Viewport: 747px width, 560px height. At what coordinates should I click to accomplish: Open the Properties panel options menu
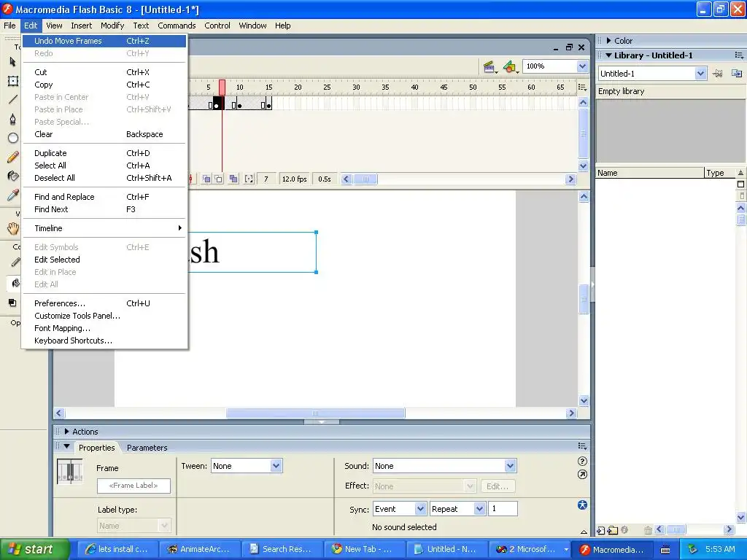pos(582,446)
